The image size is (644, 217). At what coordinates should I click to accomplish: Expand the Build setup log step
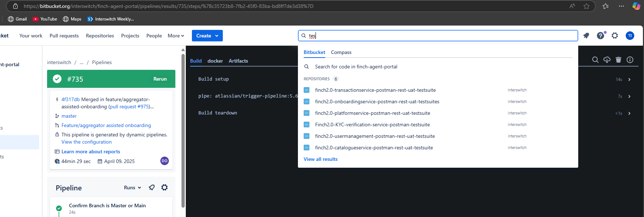(629, 80)
